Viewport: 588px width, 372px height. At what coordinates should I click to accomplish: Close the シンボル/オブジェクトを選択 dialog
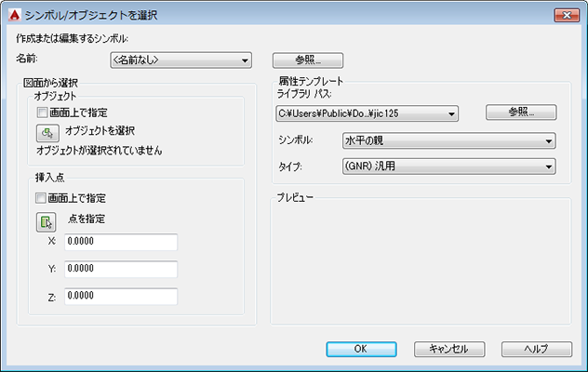(x=565, y=15)
